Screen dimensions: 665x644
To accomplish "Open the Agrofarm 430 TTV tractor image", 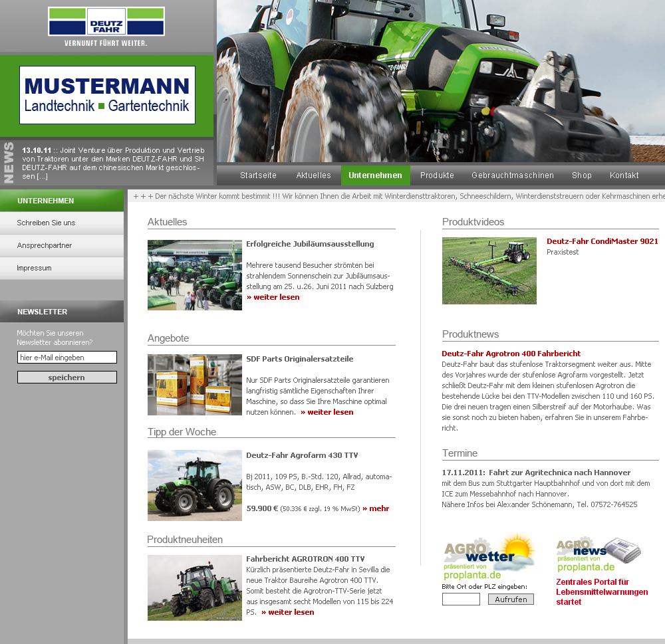I will pyautogui.click(x=194, y=485).
